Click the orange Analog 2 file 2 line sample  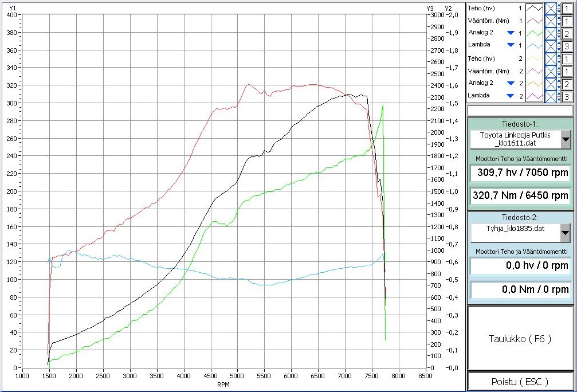click(535, 84)
